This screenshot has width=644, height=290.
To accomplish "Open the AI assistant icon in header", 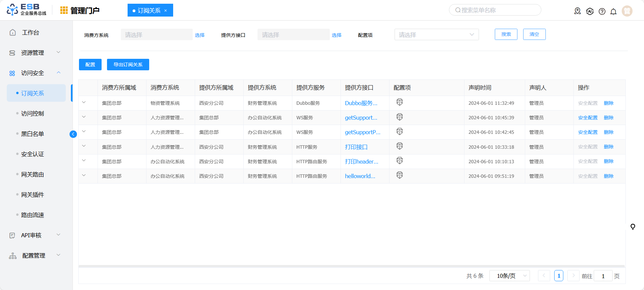I will (590, 11).
